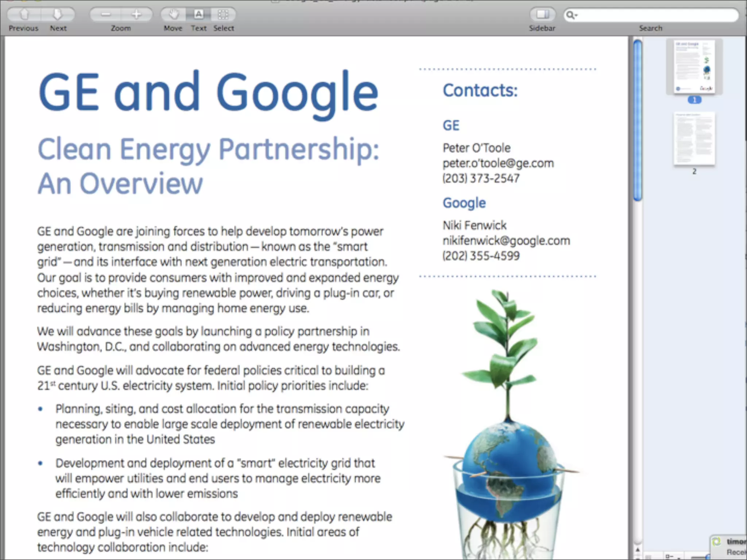Click the Previous page arrow button
The image size is (747, 560).
pyautogui.click(x=24, y=15)
